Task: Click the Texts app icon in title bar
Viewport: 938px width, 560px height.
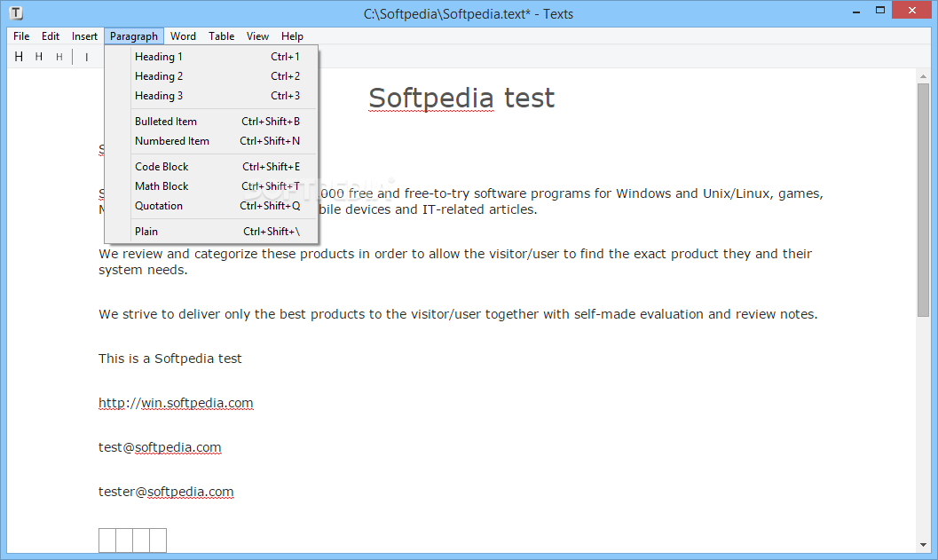Action: [17, 12]
